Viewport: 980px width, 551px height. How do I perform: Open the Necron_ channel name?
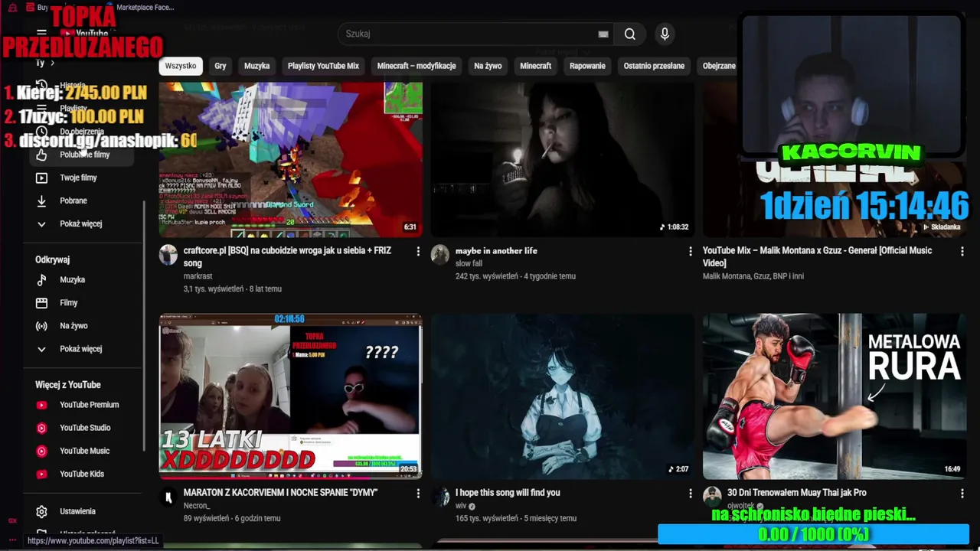click(x=197, y=505)
